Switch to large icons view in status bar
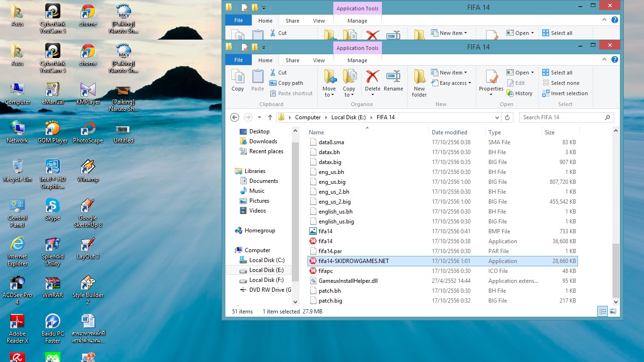 (613, 311)
